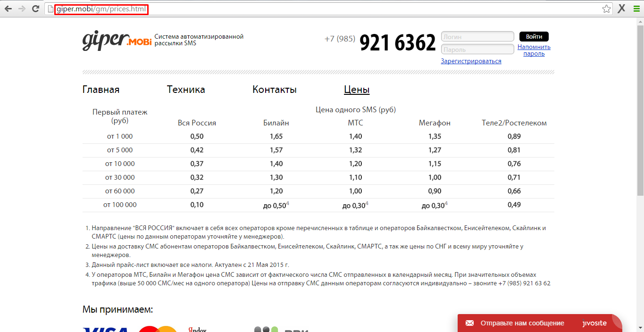The height and width of the screenshot is (332, 644).
Task: Open the browser hamburger menu
Action: (636, 8)
